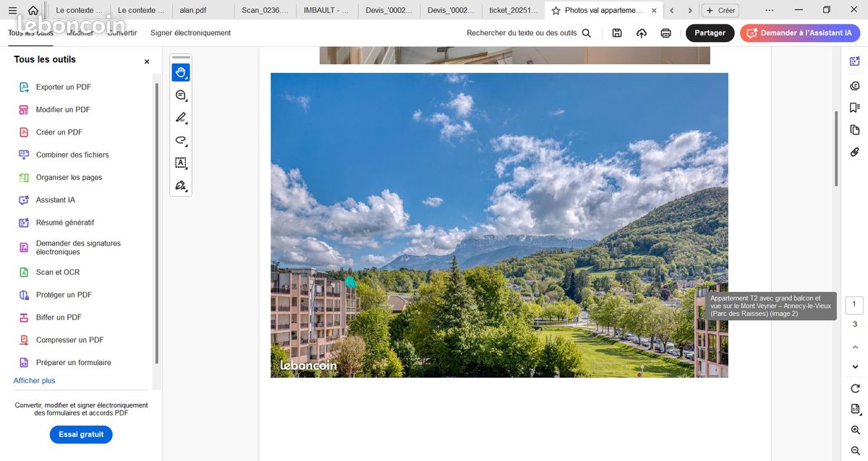The width and height of the screenshot is (868, 461).
Task: Open the fill and sign pen tool
Action: [x=181, y=186]
